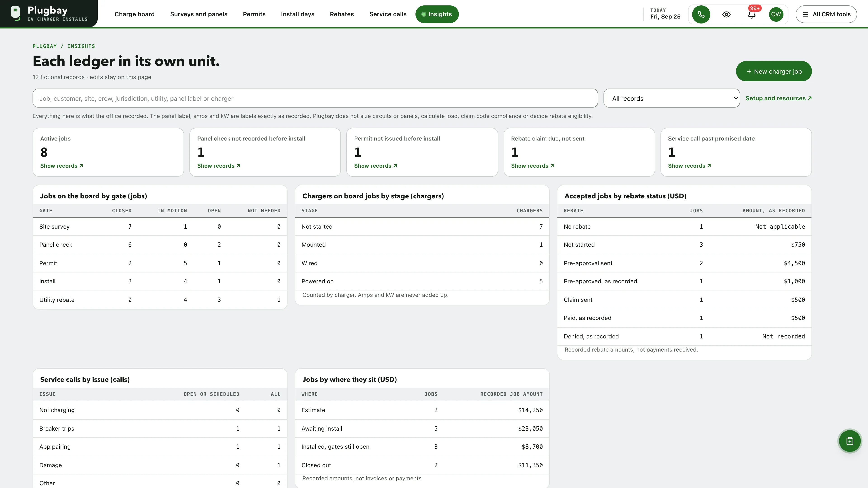Click the Closed out jobs row

click(422, 465)
